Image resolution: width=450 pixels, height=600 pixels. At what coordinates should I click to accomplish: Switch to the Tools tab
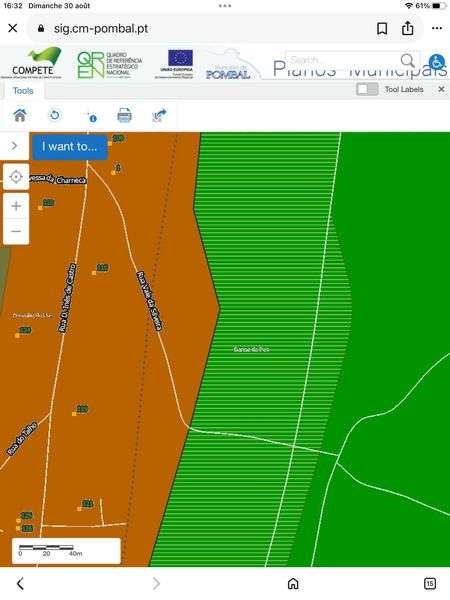pyautogui.click(x=23, y=91)
